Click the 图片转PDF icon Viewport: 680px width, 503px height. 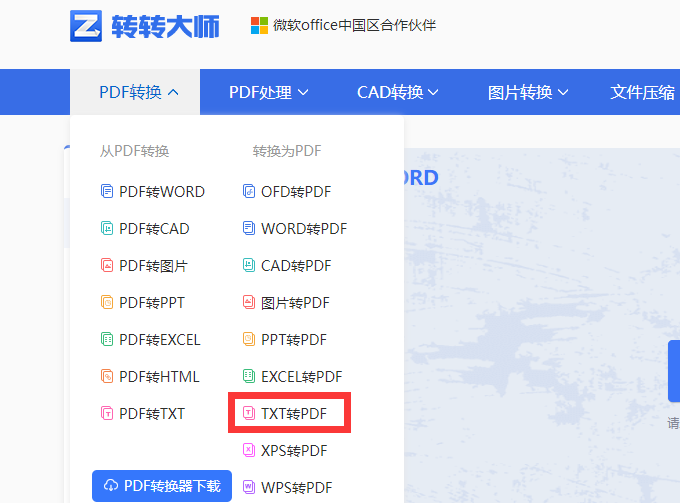(x=248, y=302)
